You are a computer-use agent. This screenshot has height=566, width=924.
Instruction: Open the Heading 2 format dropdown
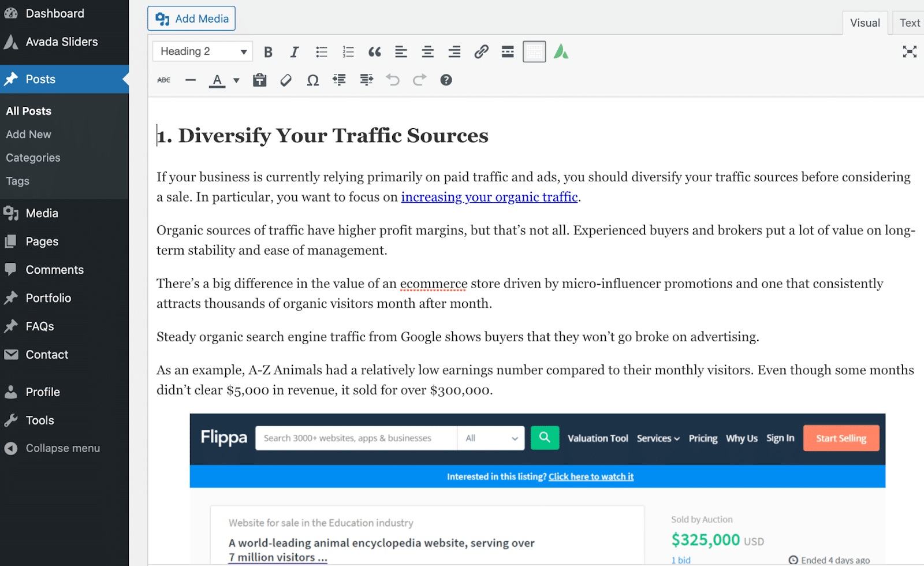click(202, 51)
